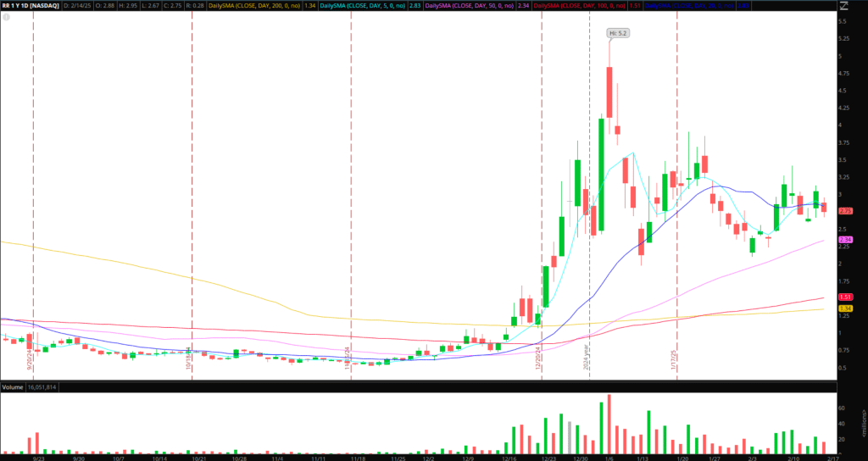
Task: Click the pink 2.34 SMA value tag
Action: pos(845,240)
